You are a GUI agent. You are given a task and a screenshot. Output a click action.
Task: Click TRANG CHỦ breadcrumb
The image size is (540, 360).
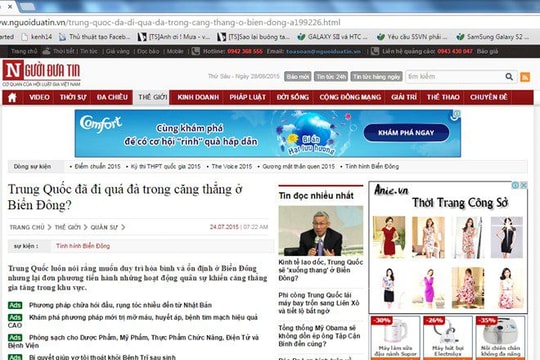(27, 227)
